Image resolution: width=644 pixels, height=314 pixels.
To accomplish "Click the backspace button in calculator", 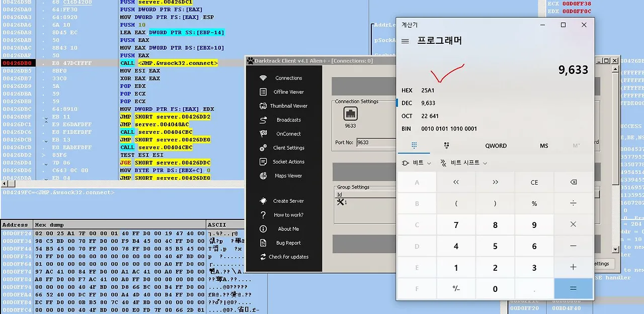I will (x=574, y=182).
